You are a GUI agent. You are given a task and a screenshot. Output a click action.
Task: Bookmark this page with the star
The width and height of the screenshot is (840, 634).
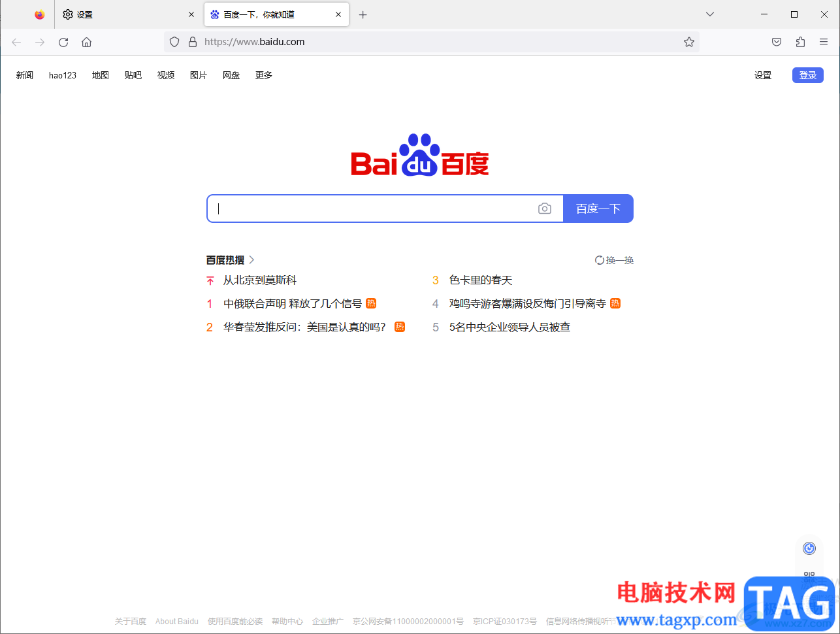(x=689, y=42)
